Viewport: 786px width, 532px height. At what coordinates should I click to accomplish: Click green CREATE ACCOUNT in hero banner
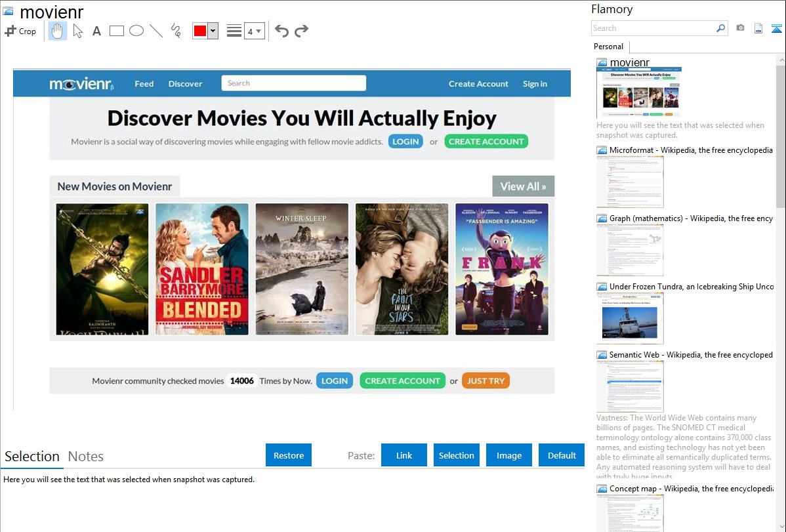[x=486, y=142]
